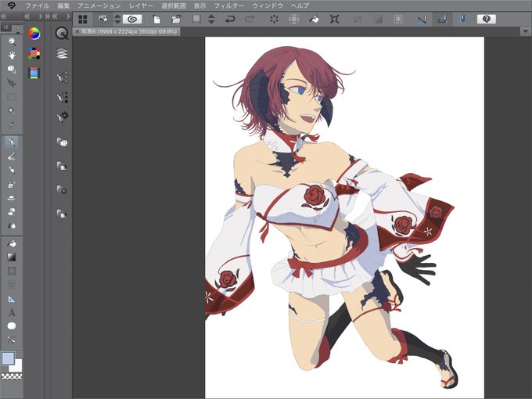Open the Color Wheel palette
532x399 pixels.
pos(34,33)
